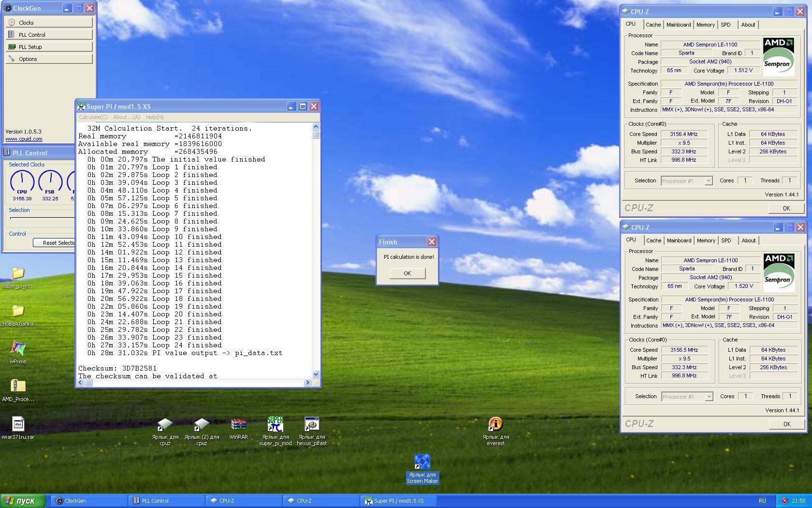Switch to About tab in lower CPU-Z
The height and width of the screenshot is (508, 812).
coord(749,240)
